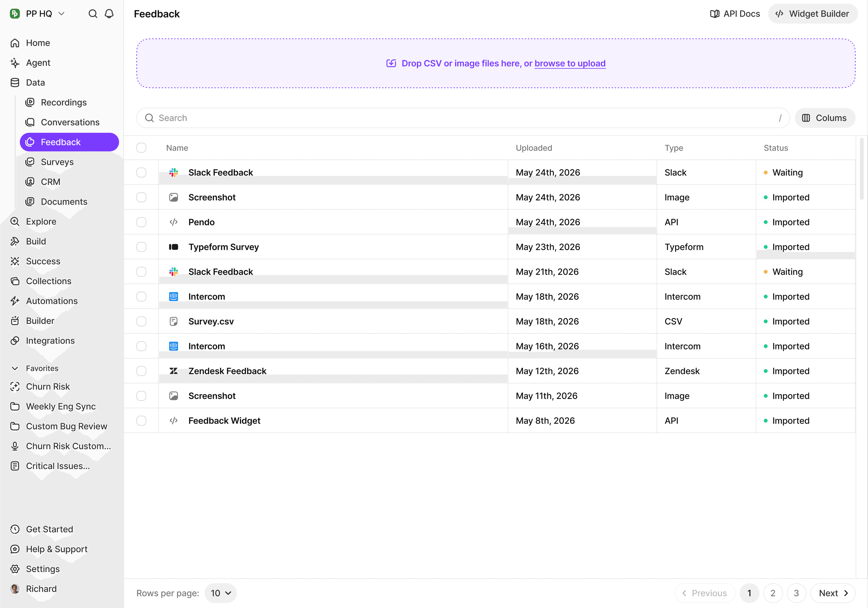The image size is (868, 608).
Task: Click the Zendesk logo in Zendesk Feedback row
Action: click(x=174, y=371)
